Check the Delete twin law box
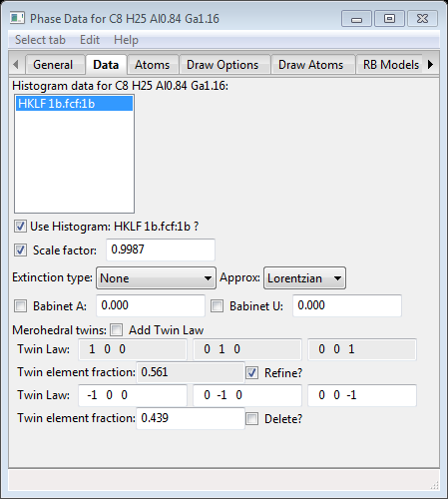Viewport: 448px width, 499px height. click(251, 418)
